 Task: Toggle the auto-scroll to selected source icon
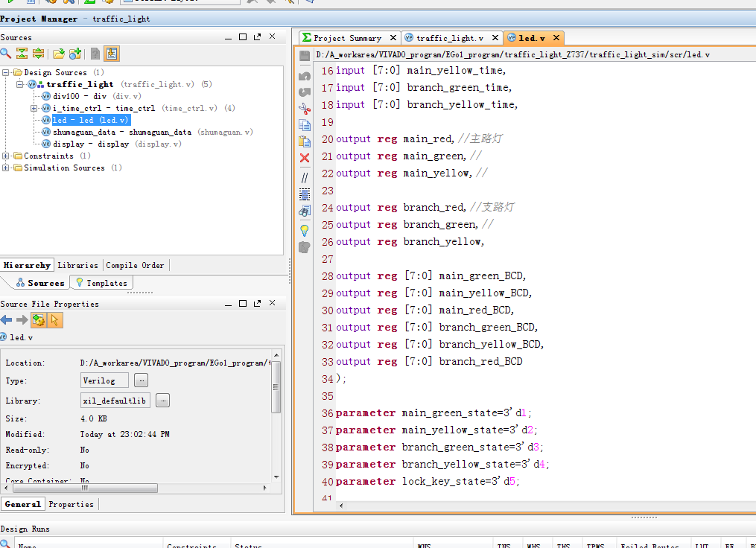coord(112,54)
